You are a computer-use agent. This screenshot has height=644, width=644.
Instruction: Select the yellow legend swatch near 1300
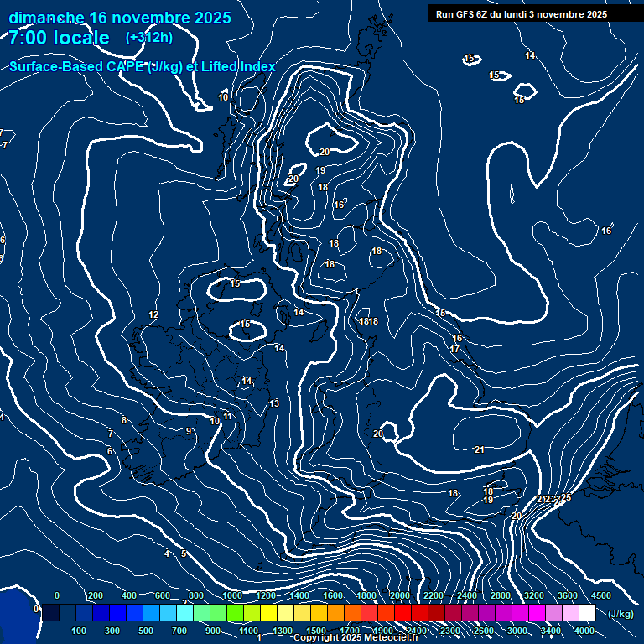coord(285,613)
